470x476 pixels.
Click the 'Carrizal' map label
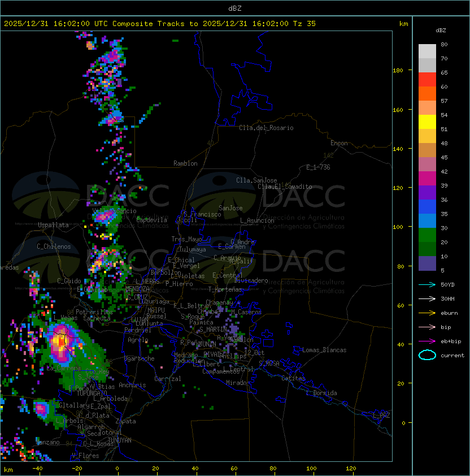coord(168,379)
